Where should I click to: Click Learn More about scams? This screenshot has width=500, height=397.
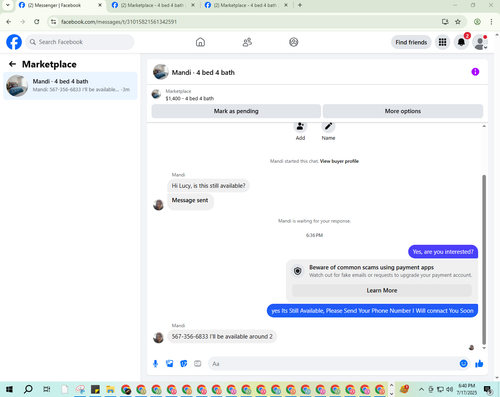coord(382,290)
